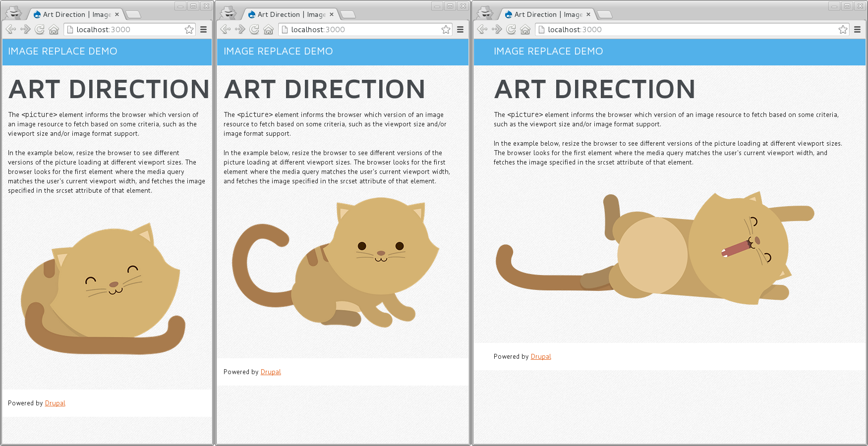Open the hamburger menu in the middle browser window
Viewport: 868px width, 446px height.
(460, 30)
